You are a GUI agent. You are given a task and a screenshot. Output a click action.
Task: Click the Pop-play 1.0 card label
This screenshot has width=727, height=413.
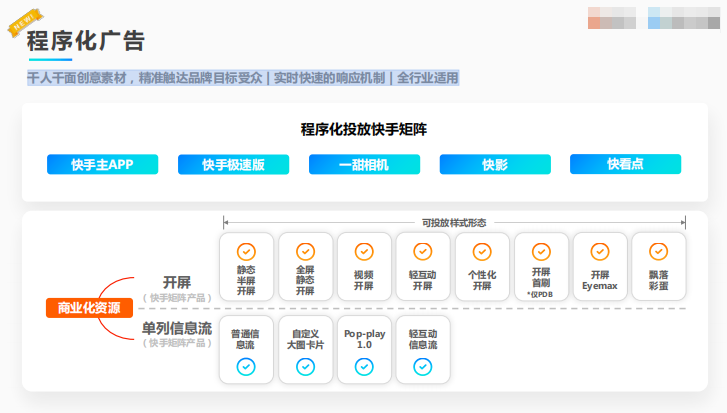pos(364,339)
